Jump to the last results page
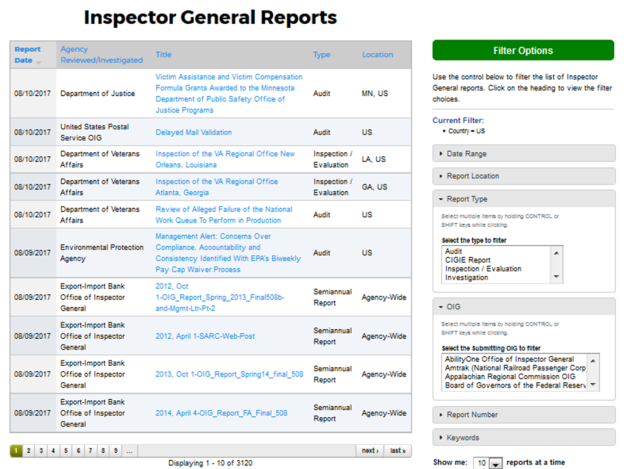 pyautogui.click(x=397, y=451)
